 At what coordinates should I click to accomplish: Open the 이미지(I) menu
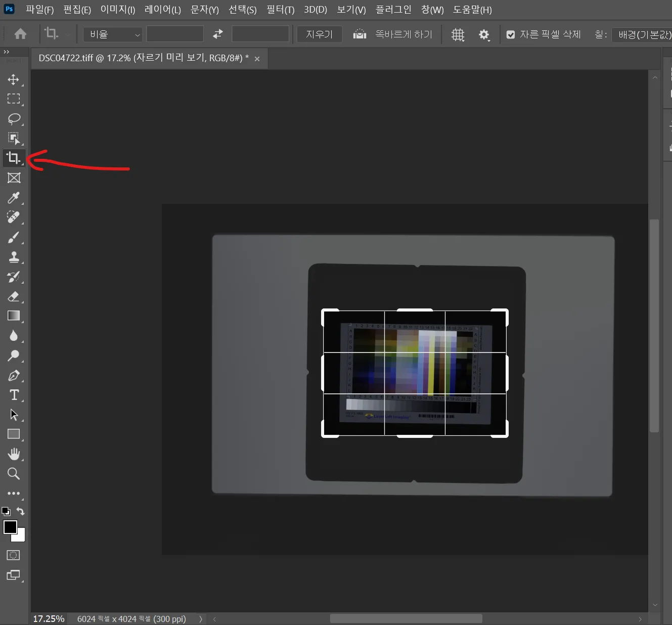(x=117, y=10)
